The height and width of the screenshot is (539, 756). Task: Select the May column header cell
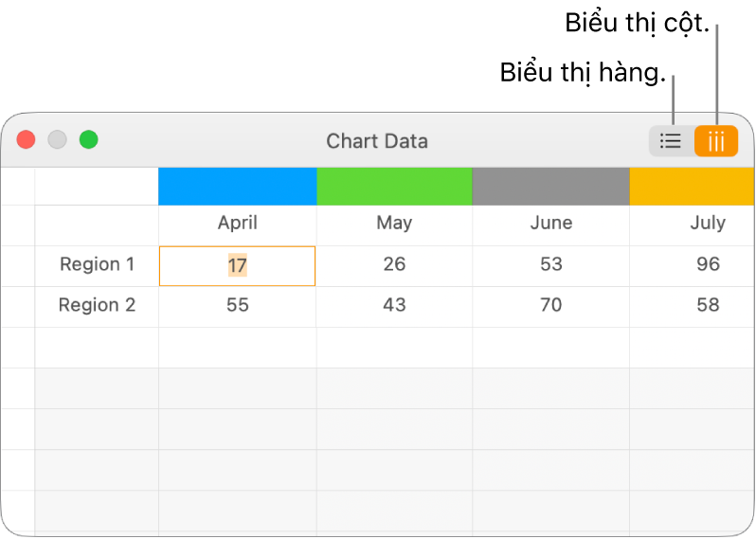[x=394, y=224]
